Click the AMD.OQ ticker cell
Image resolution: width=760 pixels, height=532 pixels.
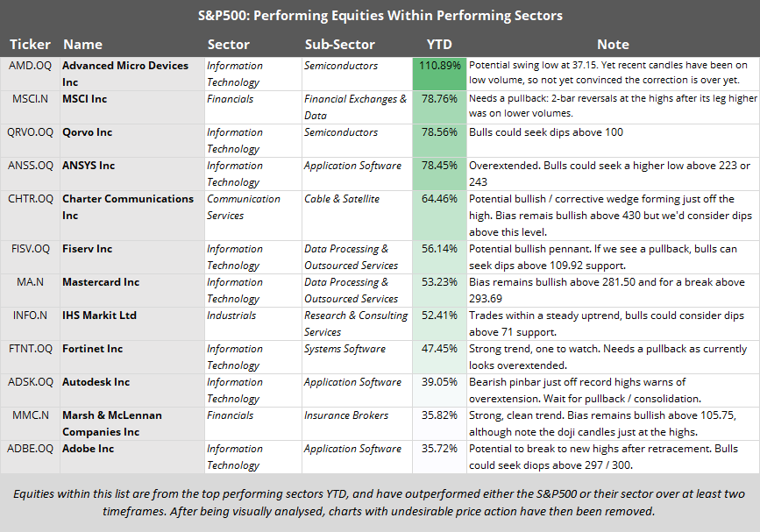coord(30,66)
